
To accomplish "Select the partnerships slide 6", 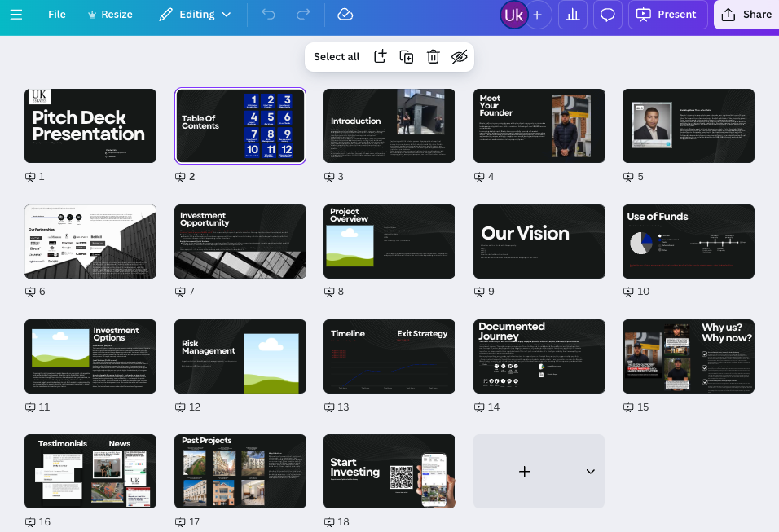I will 90,241.
